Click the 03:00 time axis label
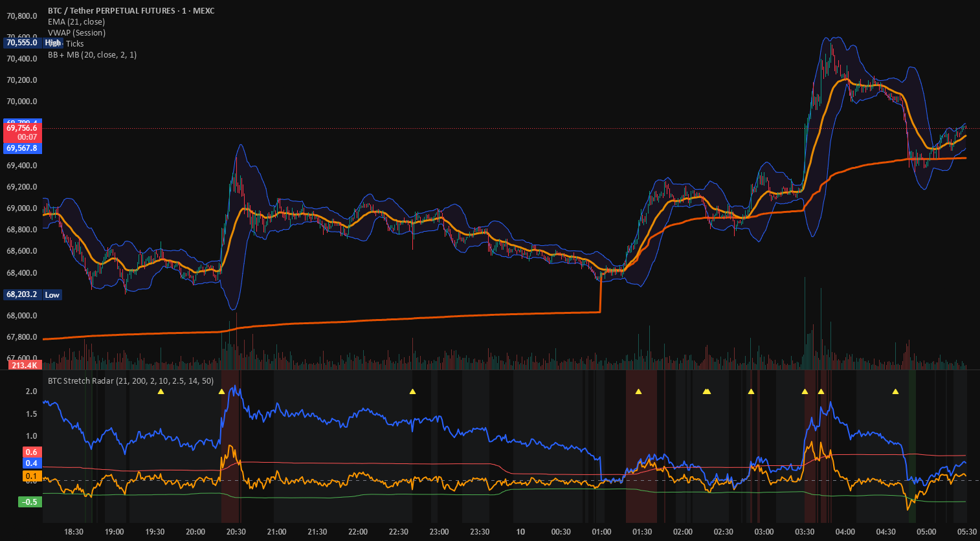980x541 pixels. [x=764, y=532]
